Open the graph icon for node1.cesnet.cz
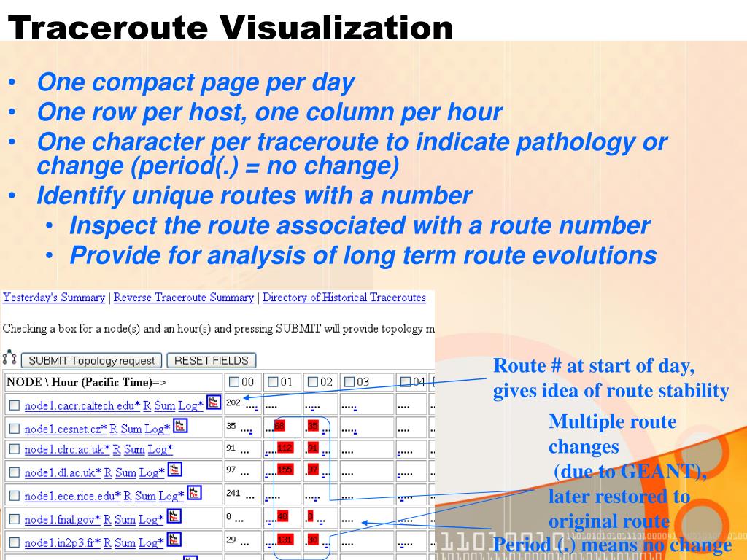Image resolution: width=747 pixels, height=560 pixels. [180, 425]
